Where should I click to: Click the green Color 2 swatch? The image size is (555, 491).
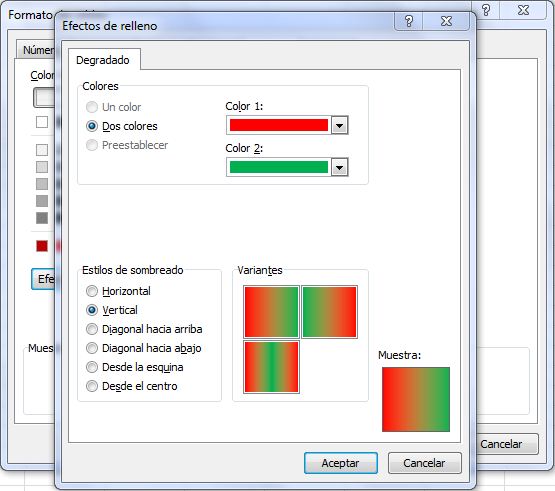[x=279, y=167]
